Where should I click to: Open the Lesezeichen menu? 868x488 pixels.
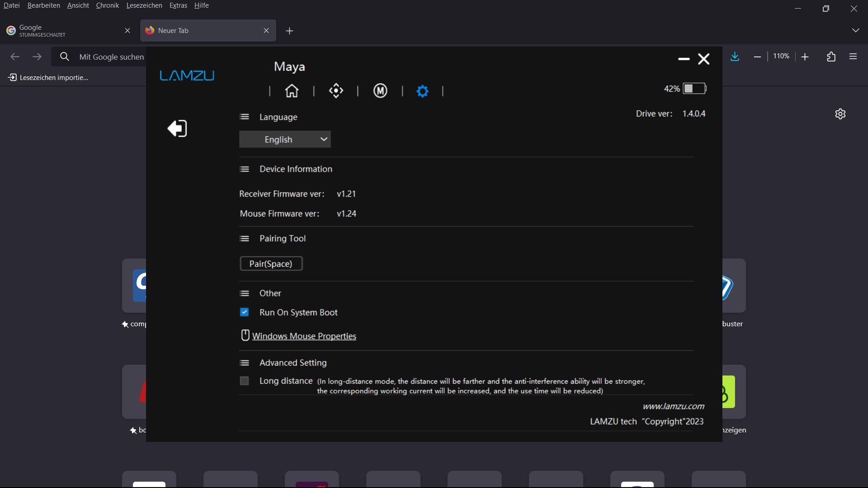[x=144, y=5]
